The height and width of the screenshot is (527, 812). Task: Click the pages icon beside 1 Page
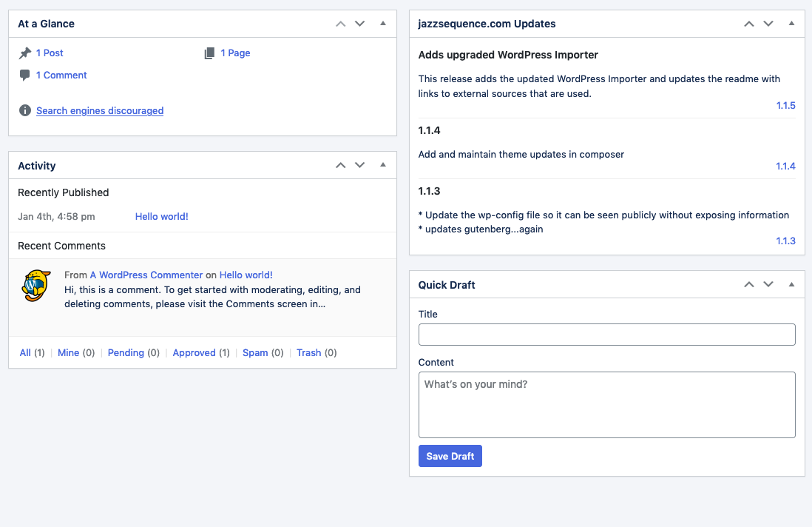coord(210,53)
